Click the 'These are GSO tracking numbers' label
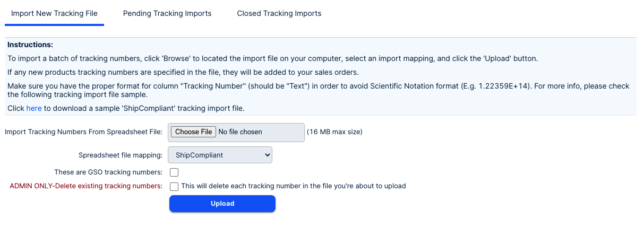644x236 pixels. [x=108, y=172]
